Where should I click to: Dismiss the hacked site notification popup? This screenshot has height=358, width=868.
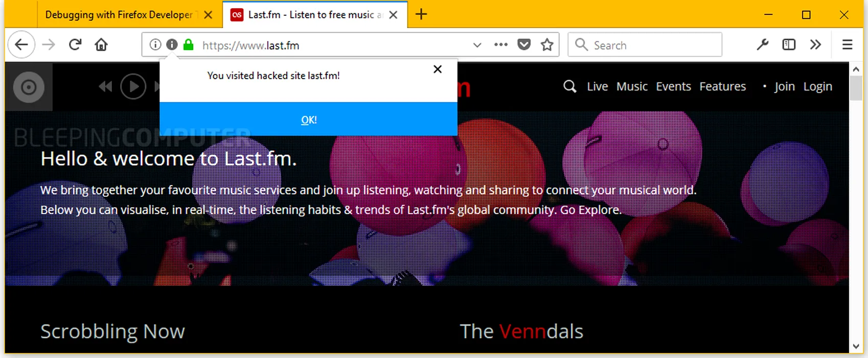438,69
